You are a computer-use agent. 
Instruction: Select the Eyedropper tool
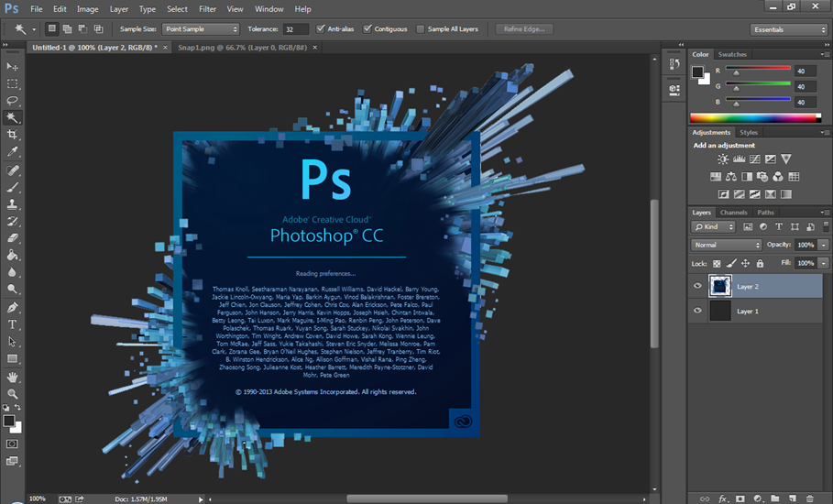click(12, 151)
